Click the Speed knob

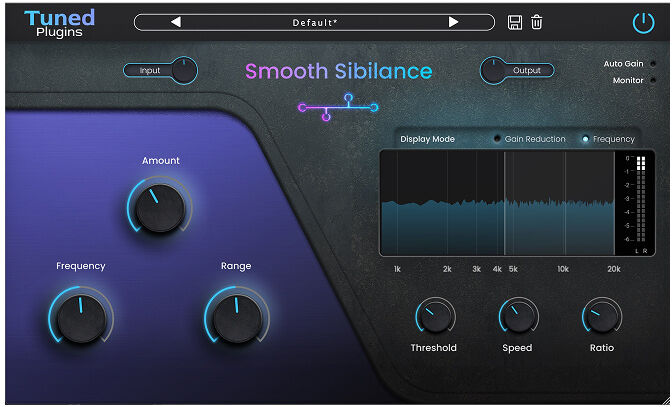click(519, 317)
